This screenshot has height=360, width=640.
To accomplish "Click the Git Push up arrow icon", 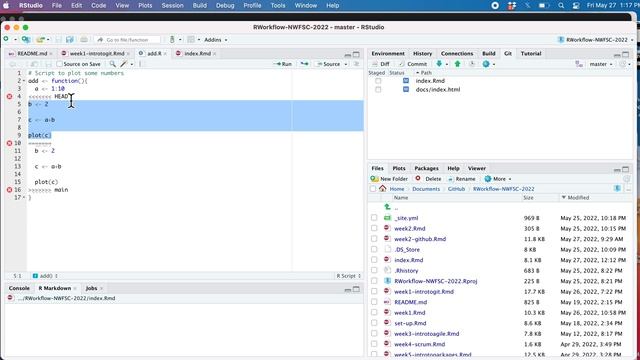I will (x=457, y=64).
